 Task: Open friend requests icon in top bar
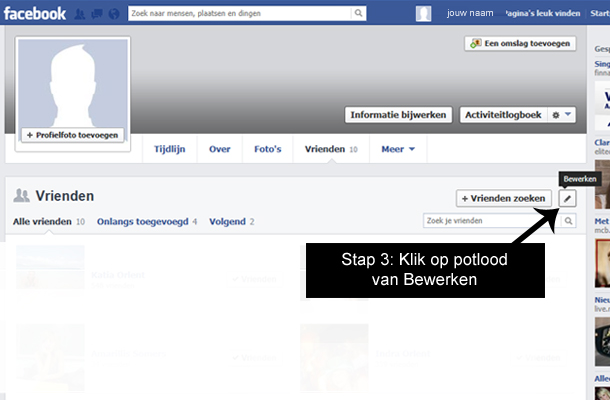coord(80,14)
